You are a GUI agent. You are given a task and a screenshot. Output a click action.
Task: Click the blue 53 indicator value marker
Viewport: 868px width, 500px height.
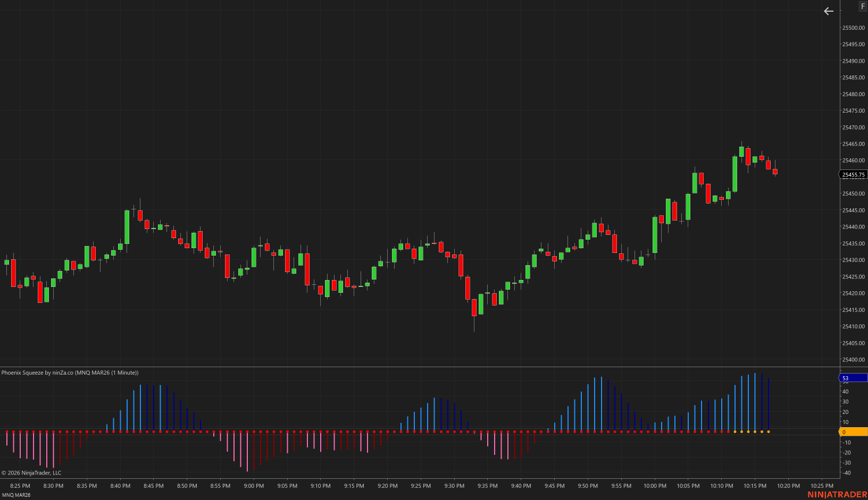point(853,378)
